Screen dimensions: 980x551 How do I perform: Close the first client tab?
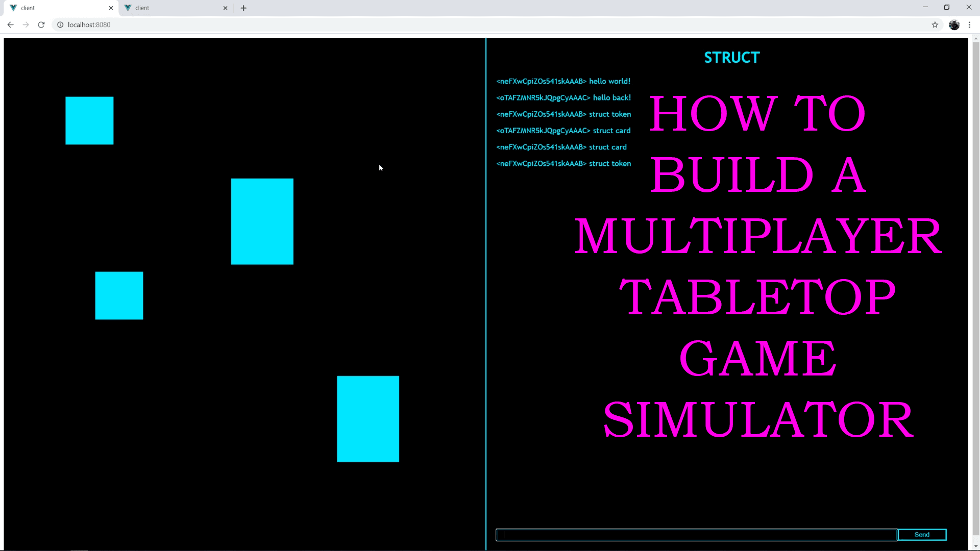point(111,8)
